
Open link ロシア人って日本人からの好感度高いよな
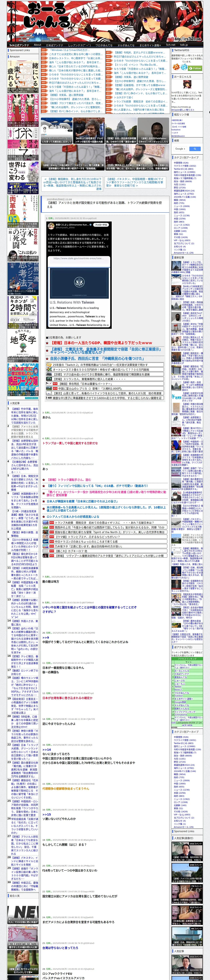[73, 517]
